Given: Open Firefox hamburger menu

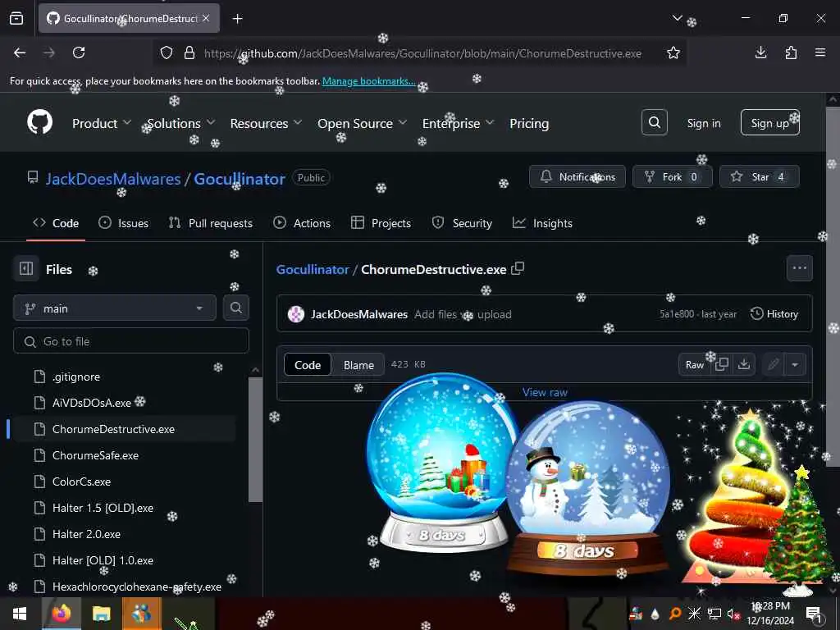Looking at the screenshot, I should tap(820, 52).
